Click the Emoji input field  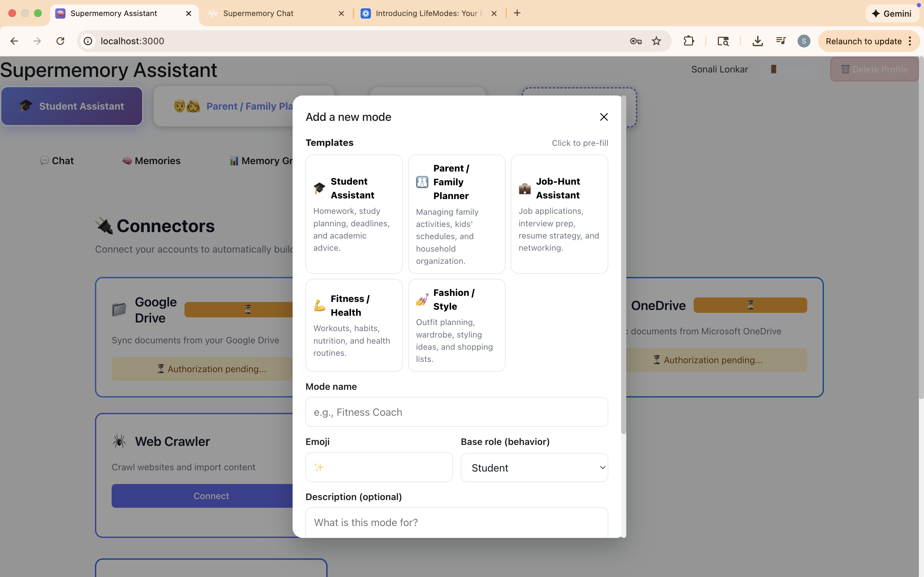pyautogui.click(x=379, y=467)
